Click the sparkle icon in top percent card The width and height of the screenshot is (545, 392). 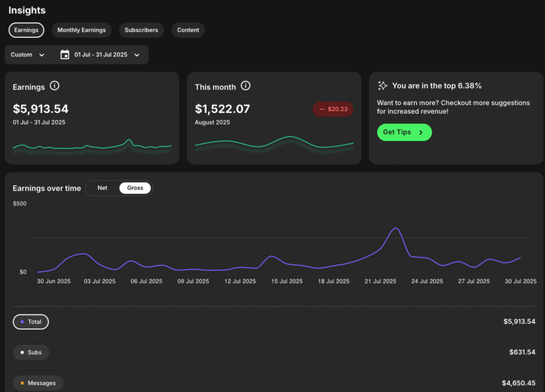coord(382,86)
